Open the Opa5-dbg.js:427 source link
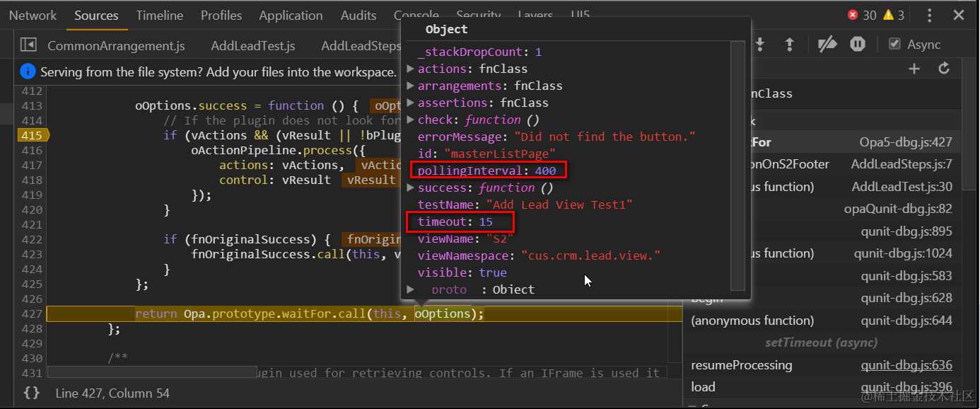This screenshot has height=409, width=980. click(x=906, y=142)
